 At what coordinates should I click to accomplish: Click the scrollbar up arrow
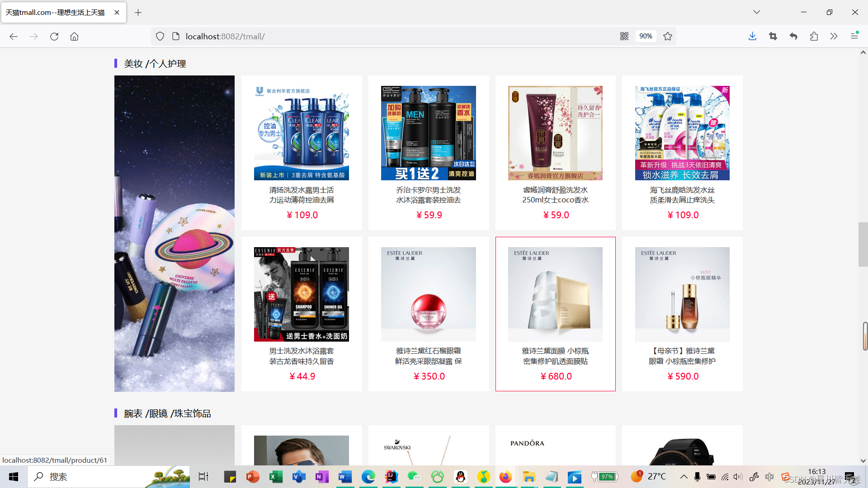pyautogui.click(x=863, y=52)
